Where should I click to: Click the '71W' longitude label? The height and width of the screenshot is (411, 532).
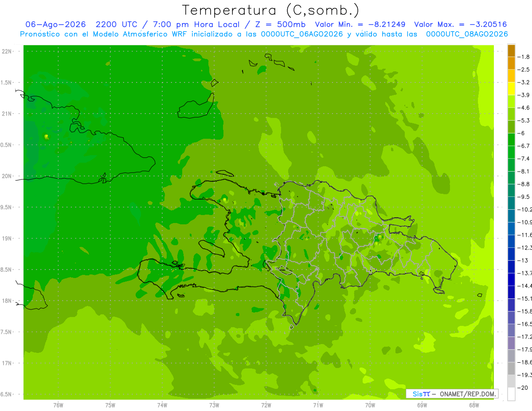point(318,405)
